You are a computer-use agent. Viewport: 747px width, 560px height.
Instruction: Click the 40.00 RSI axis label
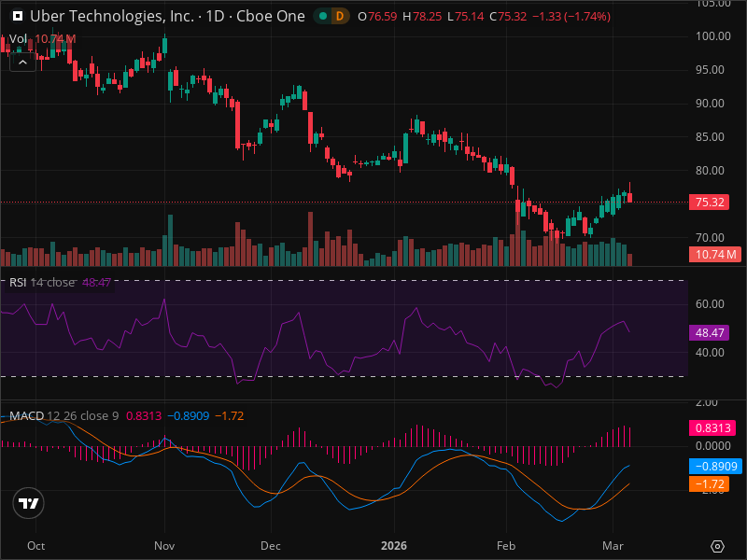[x=710, y=353]
